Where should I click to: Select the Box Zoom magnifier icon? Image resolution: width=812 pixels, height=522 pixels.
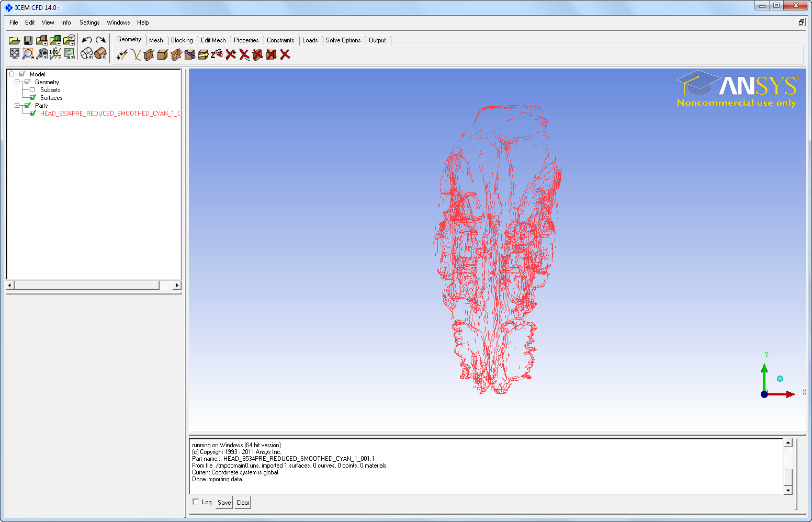tap(28, 53)
